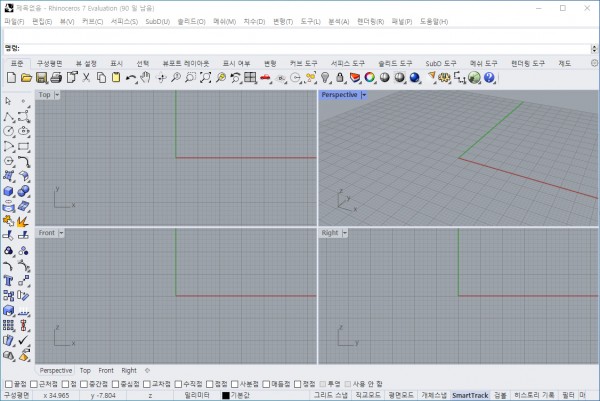Open object properties color wheel icon
600x401 pixels.
[x=369, y=78]
